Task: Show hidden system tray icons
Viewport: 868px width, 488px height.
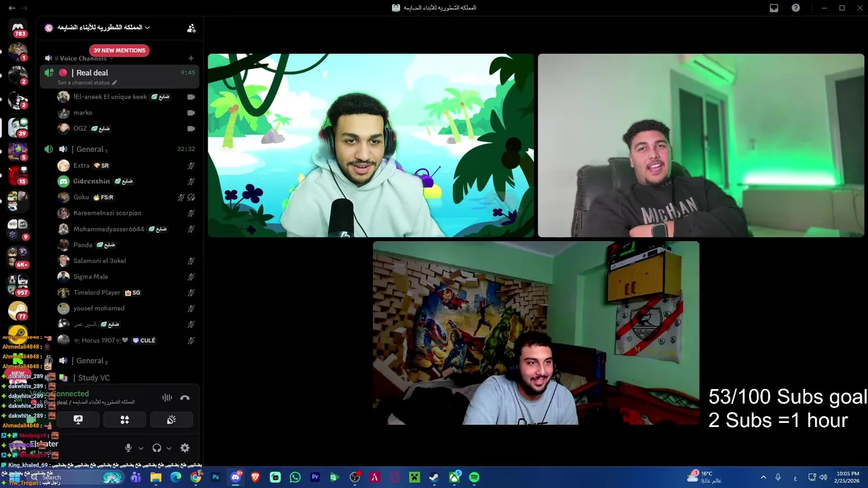Action: click(763, 477)
